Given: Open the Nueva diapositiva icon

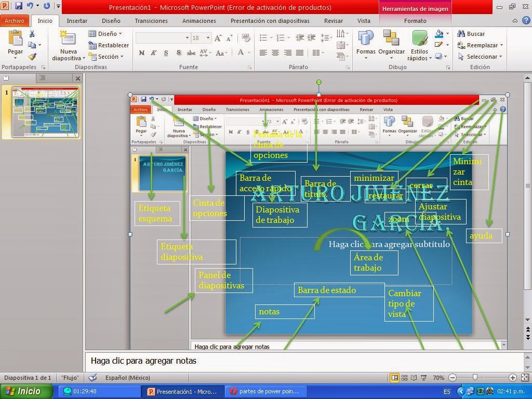Looking at the screenshot, I should tap(68, 38).
